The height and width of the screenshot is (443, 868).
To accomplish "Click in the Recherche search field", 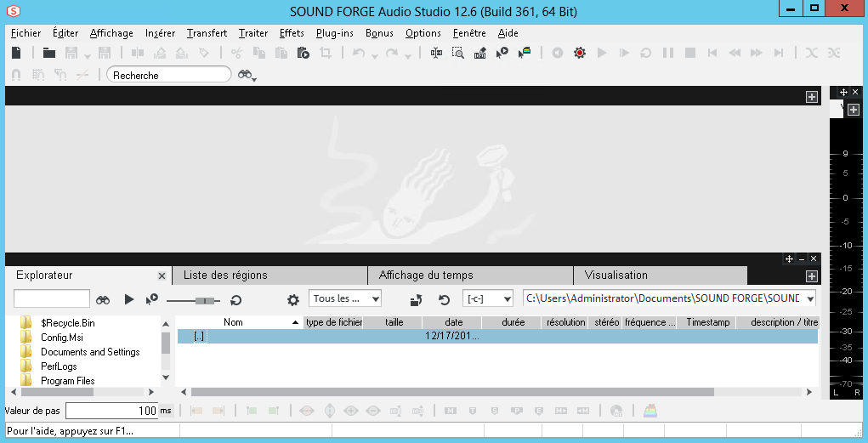I will pos(169,75).
